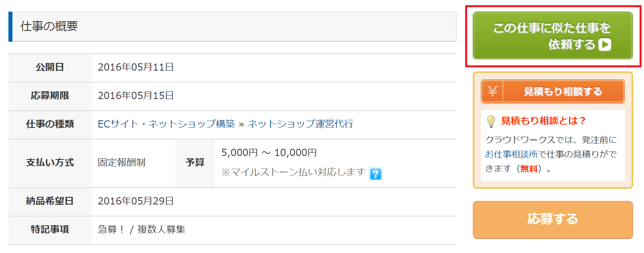Image resolution: width=644 pixels, height=253 pixels.
Task: Click the 応募期限 date 2016年05月15日
Action: coord(136,95)
